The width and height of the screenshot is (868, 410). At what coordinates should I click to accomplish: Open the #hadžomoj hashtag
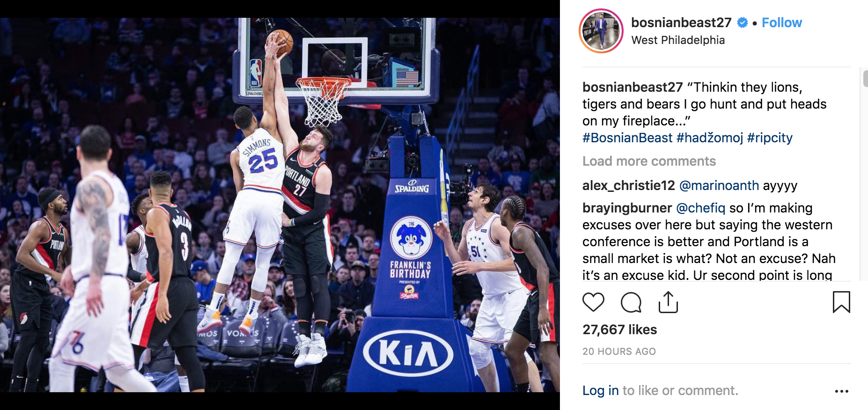[x=710, y=138]
